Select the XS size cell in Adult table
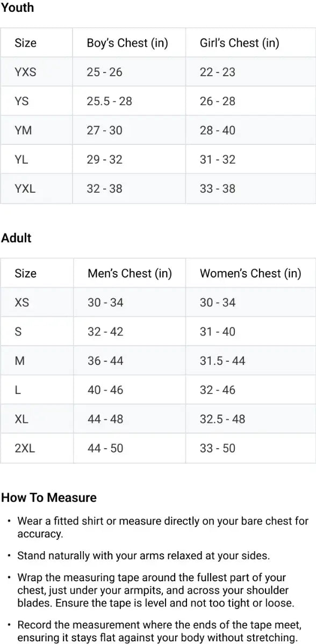 (37, 303)
